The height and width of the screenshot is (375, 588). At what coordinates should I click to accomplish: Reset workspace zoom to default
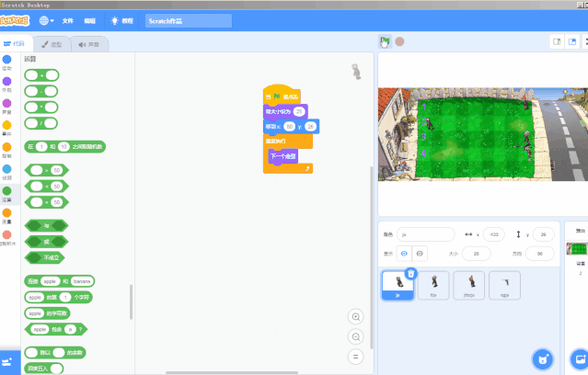click(355, 357)
